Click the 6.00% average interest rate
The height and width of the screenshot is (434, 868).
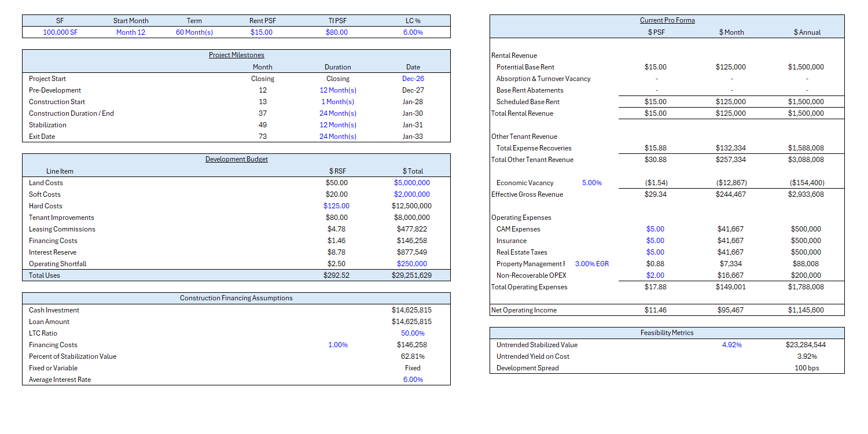(x=413, y=380)
